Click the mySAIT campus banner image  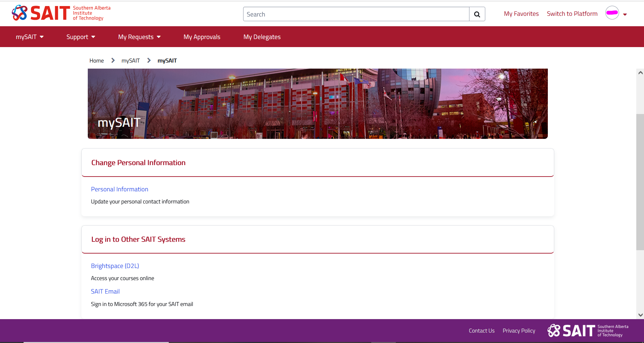317,104
